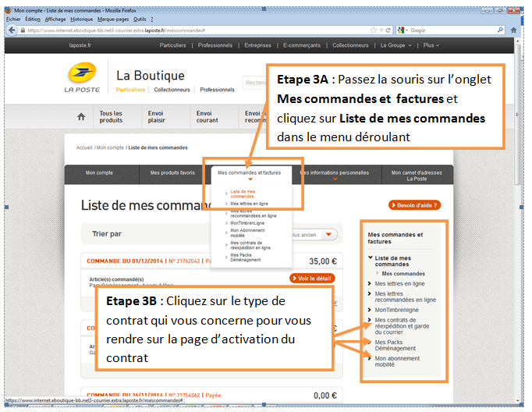Open the Marque-pages menu
The height and width of the screenshot is (412, 532).
[115, 19]
